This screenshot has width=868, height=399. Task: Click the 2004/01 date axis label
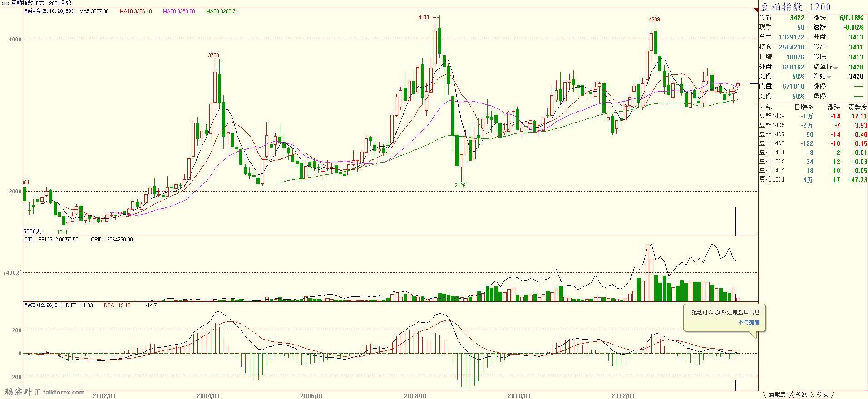[x=208, y=396]
